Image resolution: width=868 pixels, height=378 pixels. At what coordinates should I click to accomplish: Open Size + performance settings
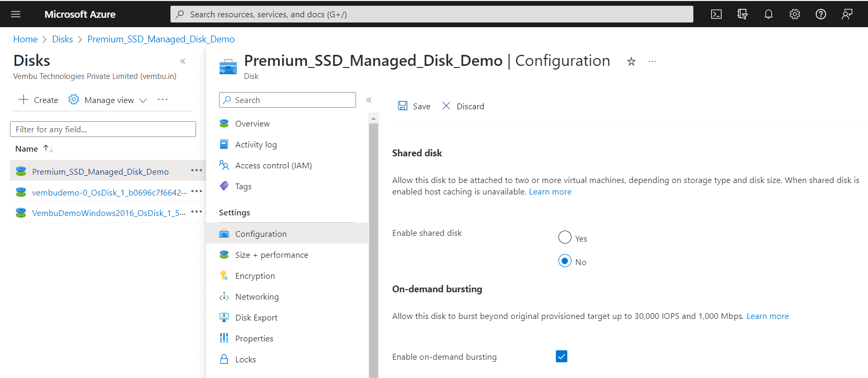pos(287,255)
